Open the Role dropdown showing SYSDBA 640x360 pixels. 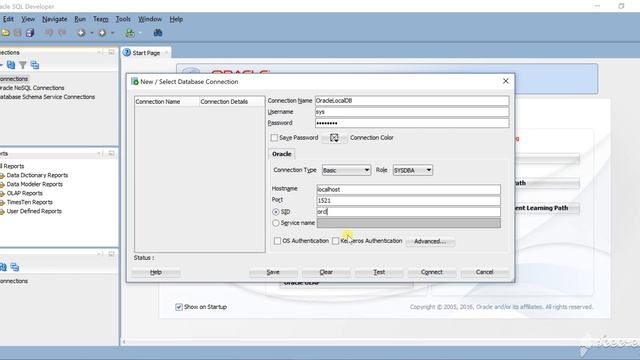[412, 170]
